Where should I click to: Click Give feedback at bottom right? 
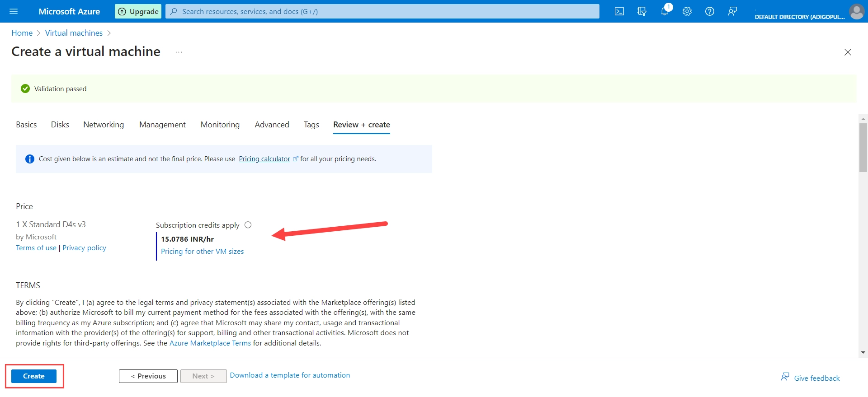coord(811,378)
